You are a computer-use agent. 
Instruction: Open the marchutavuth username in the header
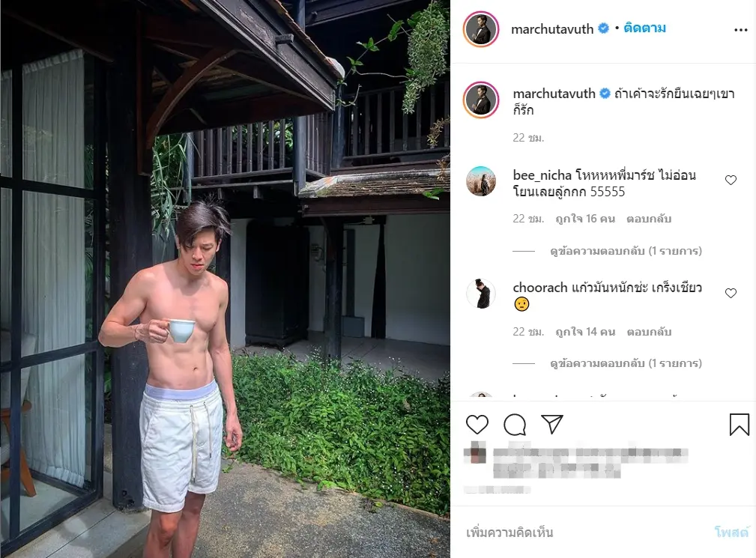[x=551, y=29]
